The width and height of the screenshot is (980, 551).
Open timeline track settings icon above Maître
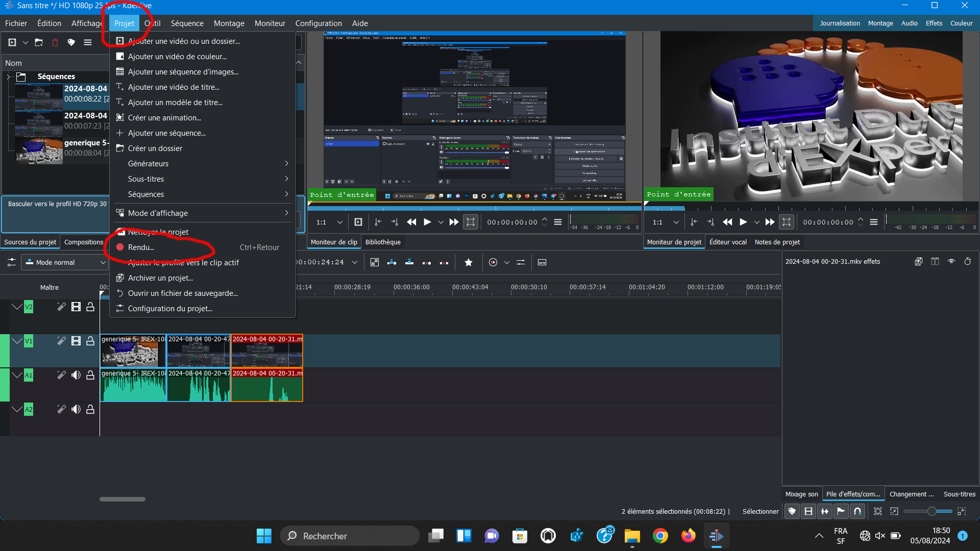[11, 262]
